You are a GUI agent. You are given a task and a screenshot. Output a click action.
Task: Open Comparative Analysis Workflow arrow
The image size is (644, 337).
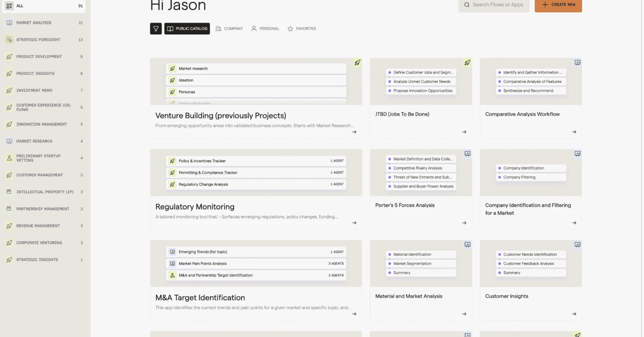click(x=574, y=132)
